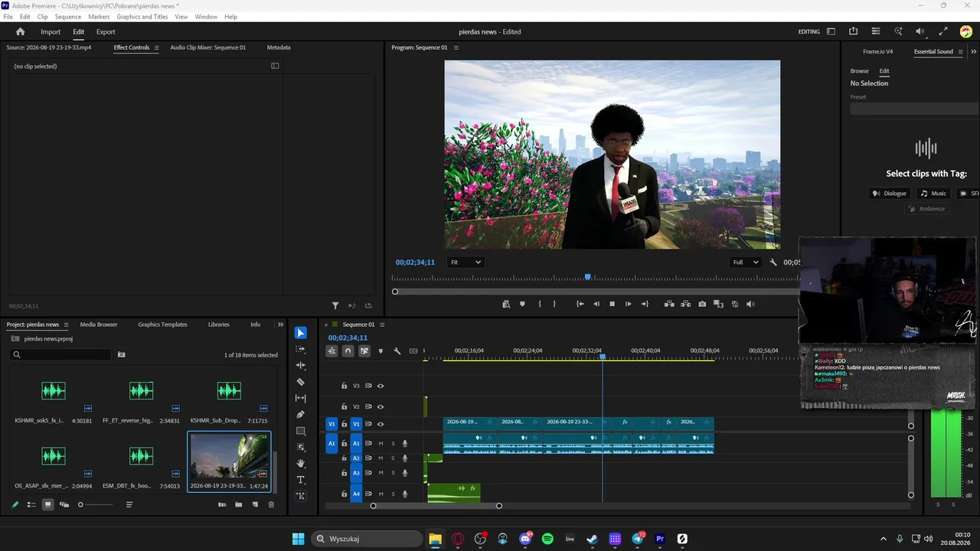
Task: Open the timeline caption track options
Action: [x=413, y=351]
